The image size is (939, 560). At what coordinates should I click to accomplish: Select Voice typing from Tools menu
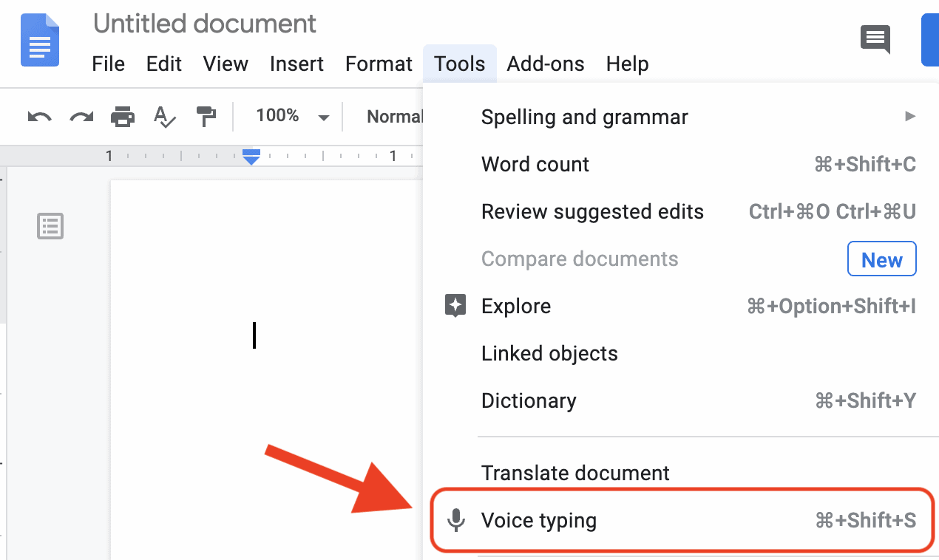click(538, 520)
